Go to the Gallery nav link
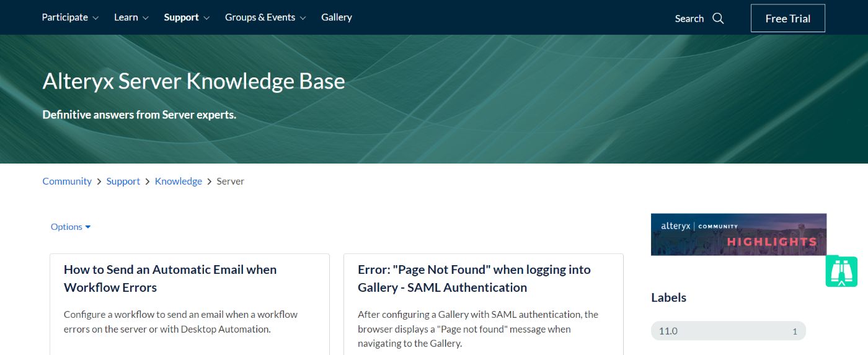Image resolution: width=868 pixels, height=355 pixels. tap(337, 17)
